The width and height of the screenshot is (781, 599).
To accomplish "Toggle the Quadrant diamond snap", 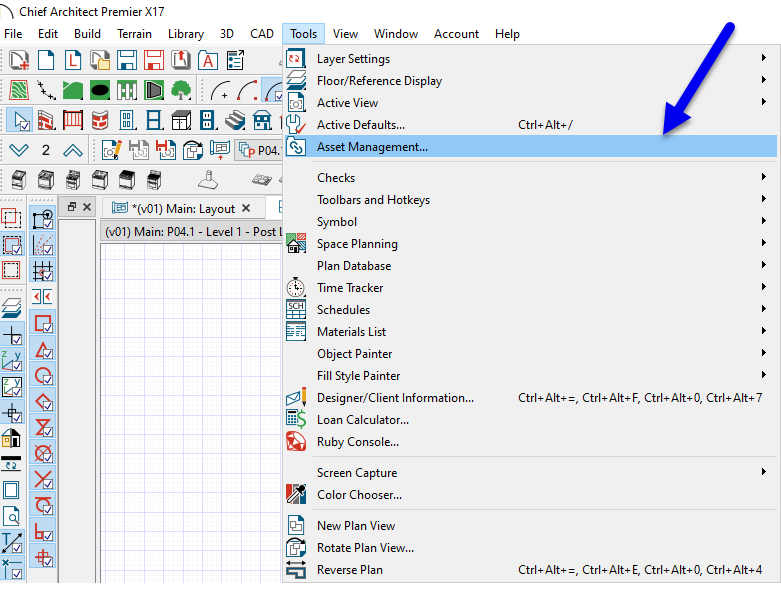I will 43,401.
